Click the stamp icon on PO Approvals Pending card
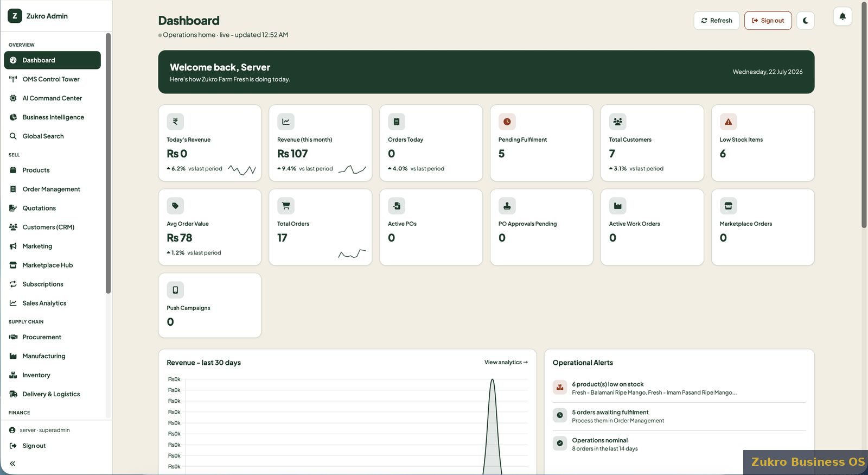This screenshot has width=868, height=475. point(507,206)
